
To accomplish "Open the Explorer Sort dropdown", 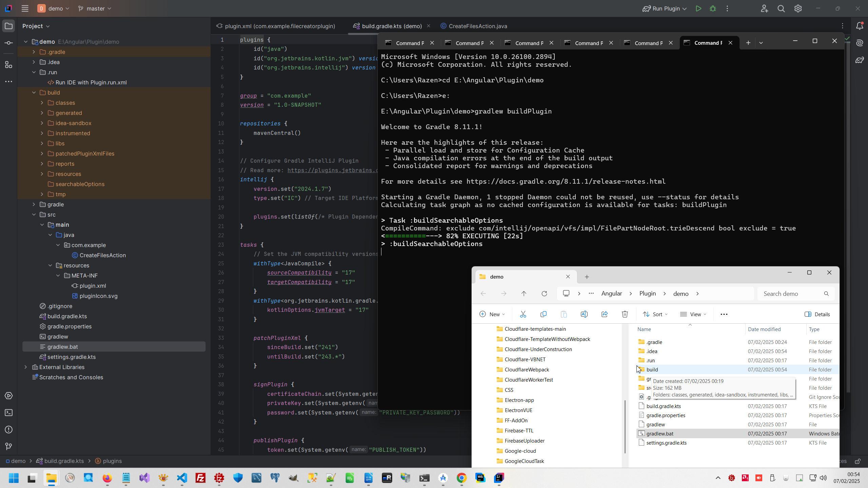I will pos(655,314).
